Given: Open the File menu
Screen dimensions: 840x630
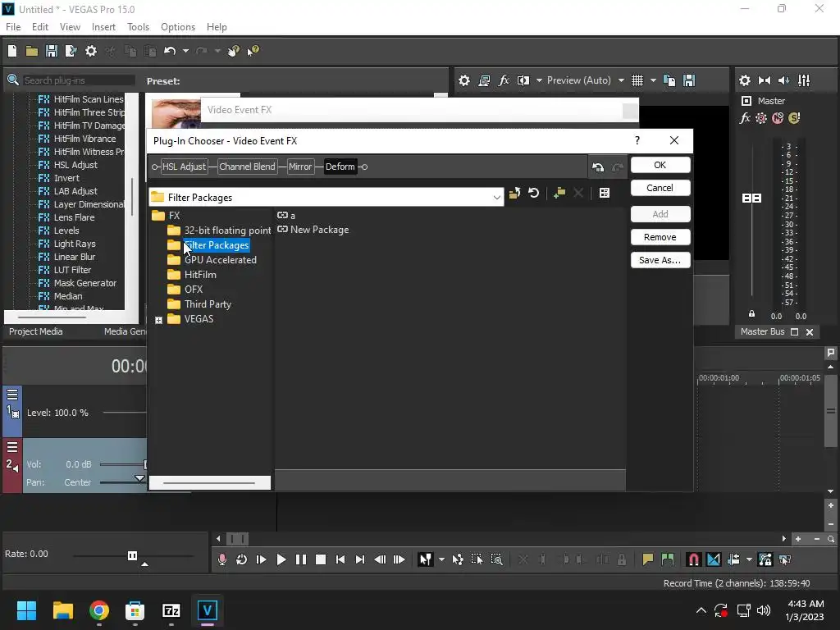Looking at the screenshot, I should click(x=13, y=27).
